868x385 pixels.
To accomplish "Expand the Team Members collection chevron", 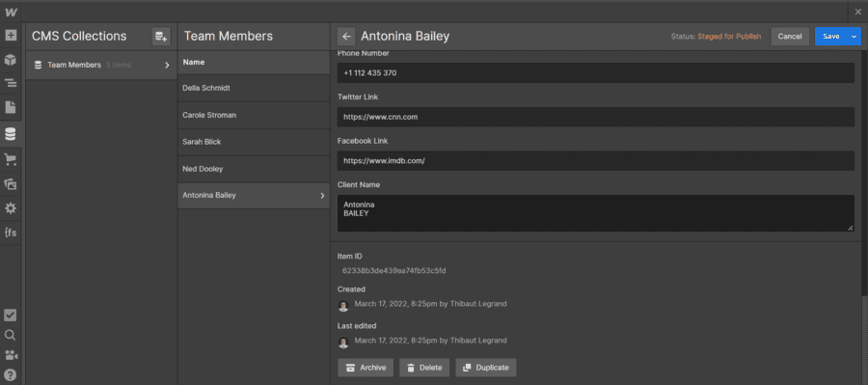I will pos(167,66).
